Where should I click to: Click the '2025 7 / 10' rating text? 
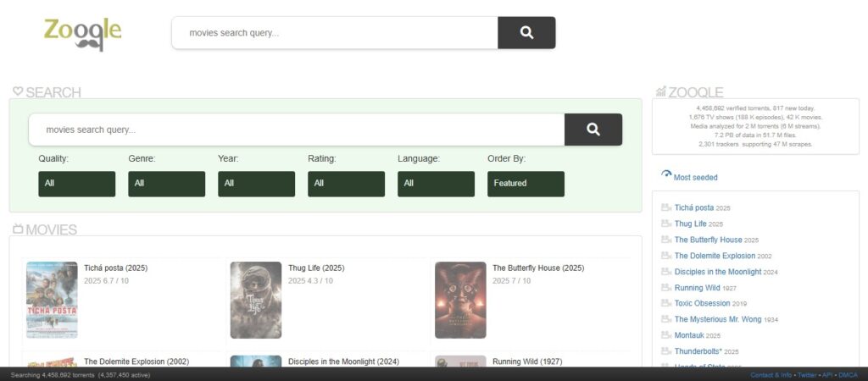(511, 281)
